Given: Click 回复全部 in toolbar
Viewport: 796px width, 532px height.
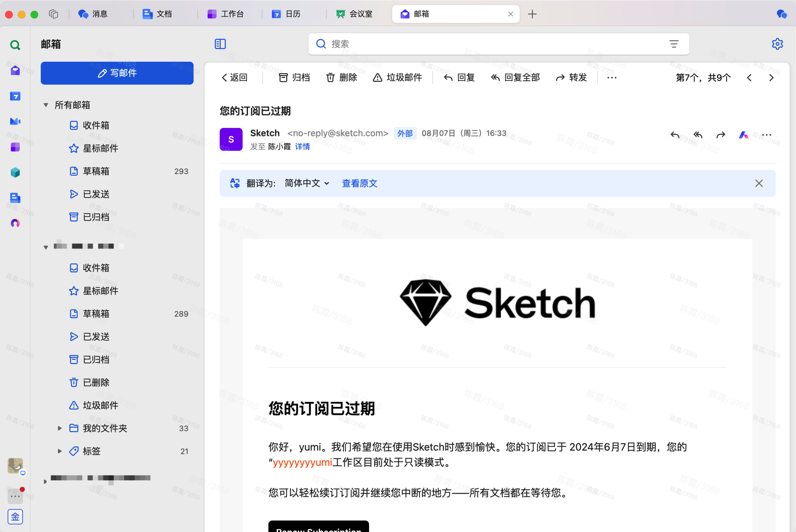Looking at the screenshot, I should pyautogui.click(x=515, y=78).
